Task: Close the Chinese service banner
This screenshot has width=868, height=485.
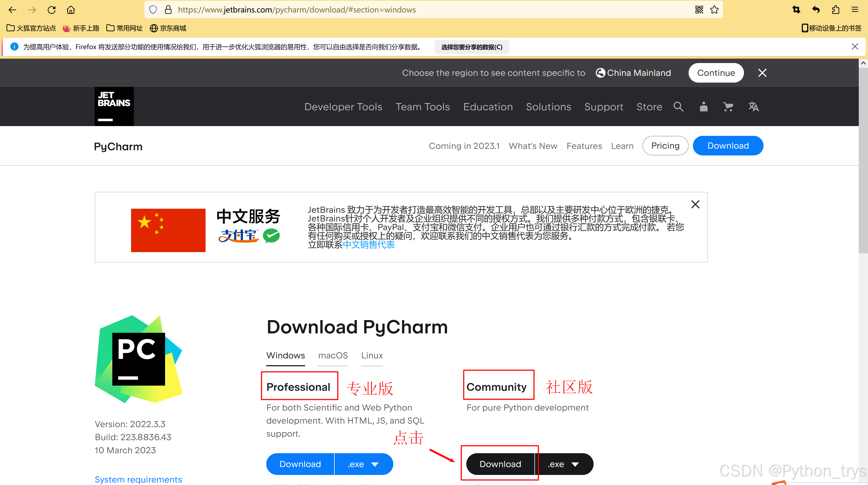Action: pos(695,204)
